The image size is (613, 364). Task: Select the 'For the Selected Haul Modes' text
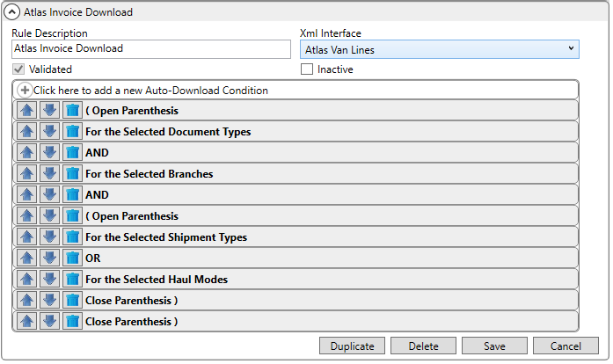157,280
